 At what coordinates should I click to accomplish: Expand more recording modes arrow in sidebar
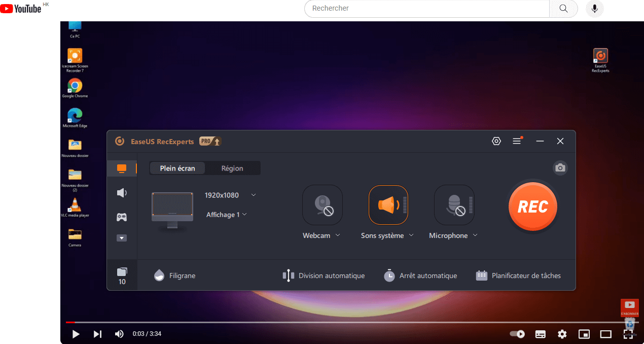pos(122,238)
